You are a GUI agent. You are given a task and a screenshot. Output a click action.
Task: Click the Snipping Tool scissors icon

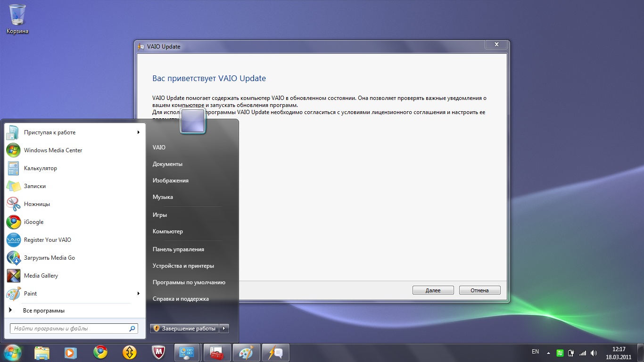click(13, 204)
